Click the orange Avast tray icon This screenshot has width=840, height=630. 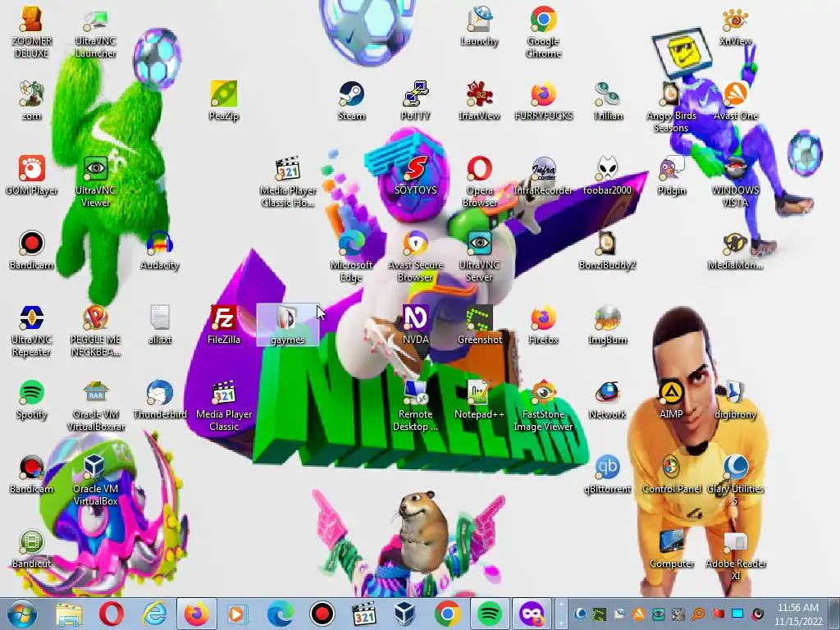pos(638,614)
